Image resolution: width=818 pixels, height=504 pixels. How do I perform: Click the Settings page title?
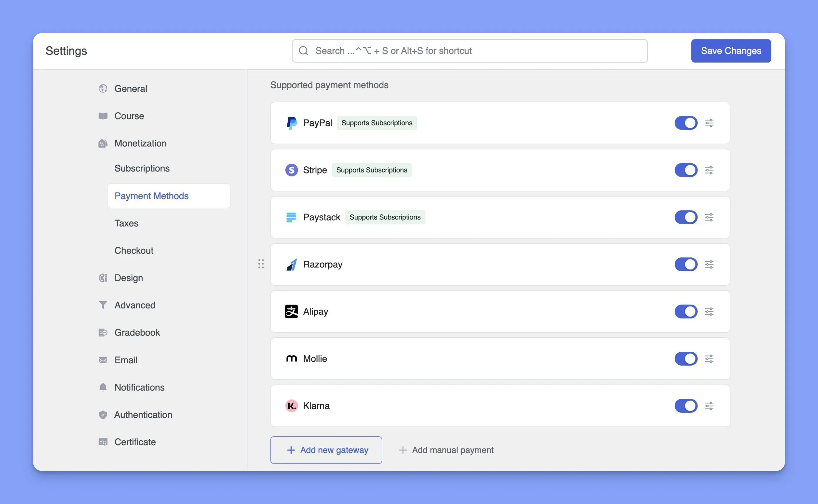pos(66,51)
